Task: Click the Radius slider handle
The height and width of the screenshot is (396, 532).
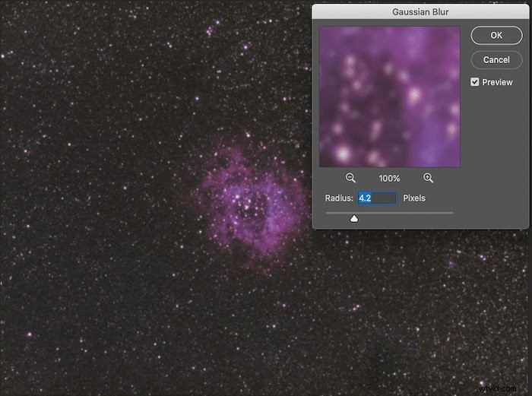Action: coord(354,219)
